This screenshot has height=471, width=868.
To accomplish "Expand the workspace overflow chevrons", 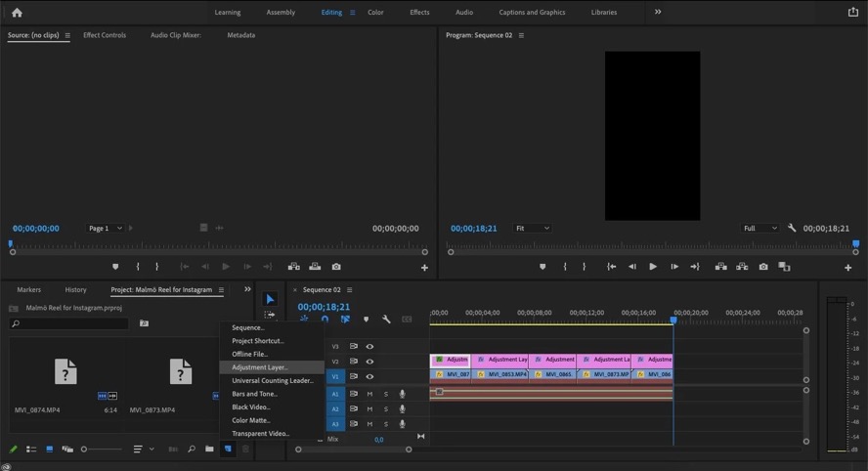I will [x=658, y=12].
